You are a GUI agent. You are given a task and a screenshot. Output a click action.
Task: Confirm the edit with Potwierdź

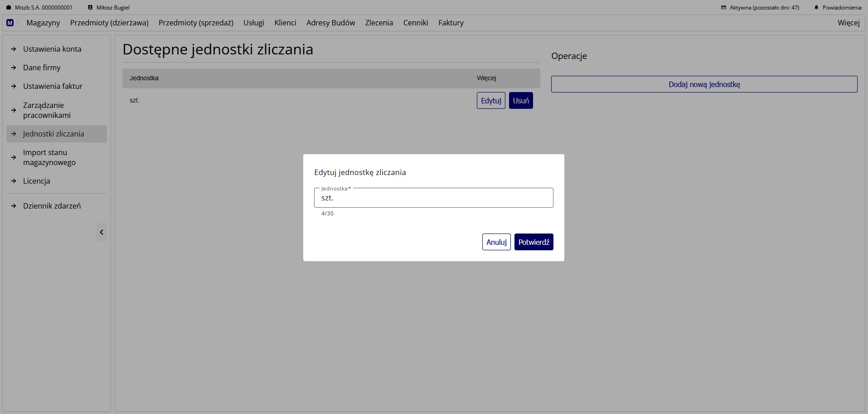[x=533, y=242]
